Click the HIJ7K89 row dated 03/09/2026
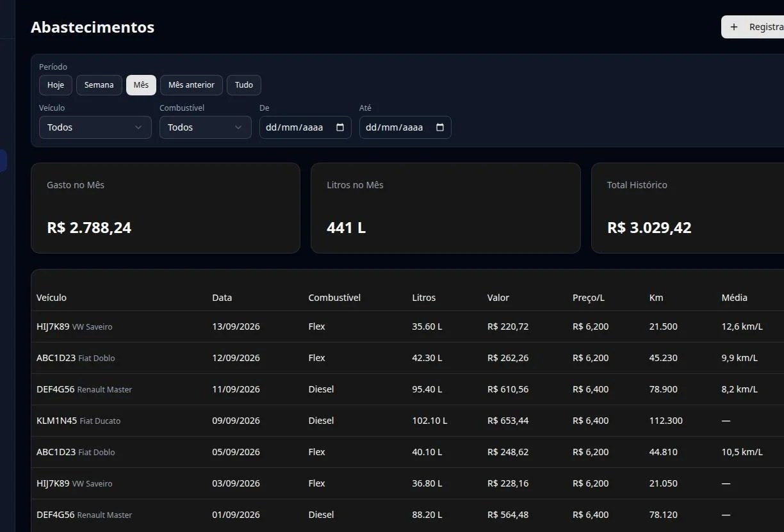The height and width of the screenshot is (532, 784). (x=407, y=483)
